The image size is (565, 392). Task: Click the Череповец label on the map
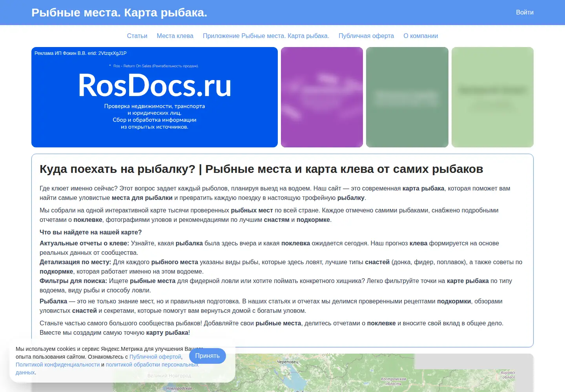pos(288,362)
